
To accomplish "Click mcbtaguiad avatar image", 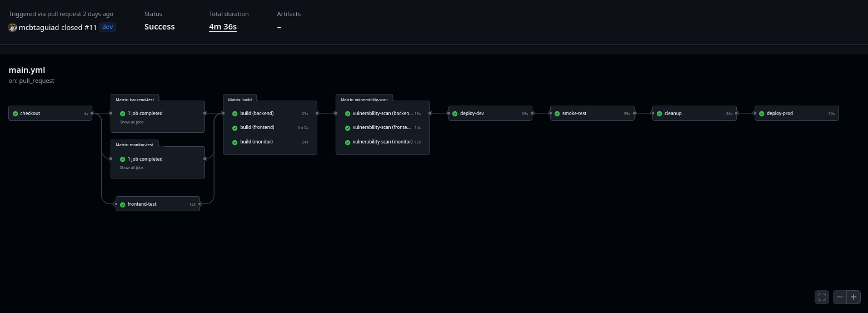I will (13, 27).
